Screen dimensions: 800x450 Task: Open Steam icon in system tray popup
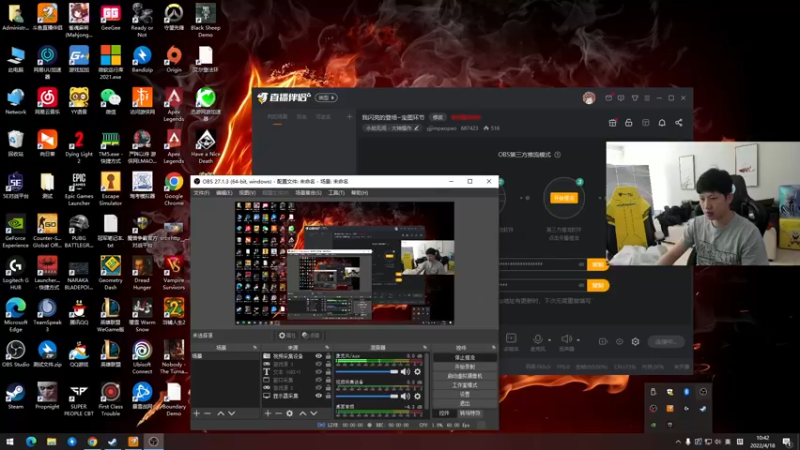703,408
